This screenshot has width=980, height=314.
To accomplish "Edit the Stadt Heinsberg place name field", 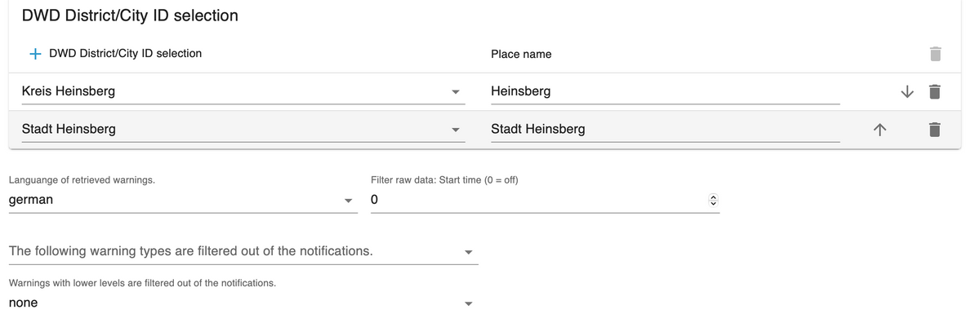I will [665, 129].
